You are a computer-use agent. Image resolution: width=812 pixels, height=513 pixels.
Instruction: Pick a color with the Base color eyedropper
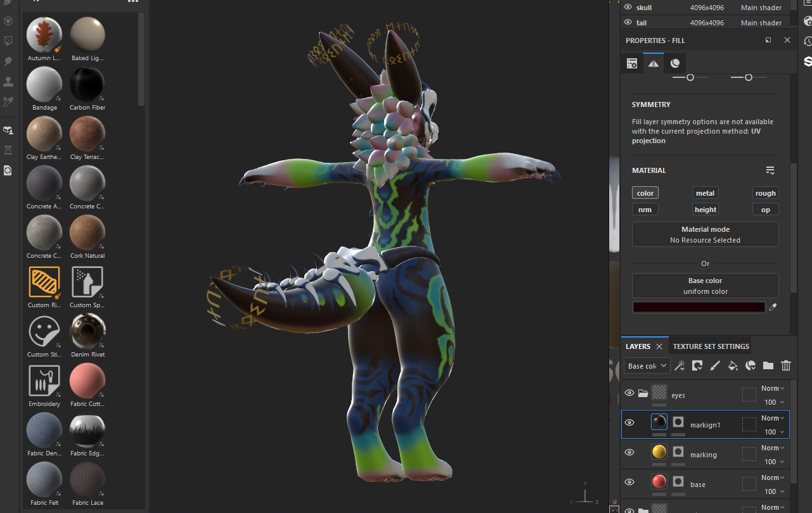pyautogui.click(x=772, y=307)
